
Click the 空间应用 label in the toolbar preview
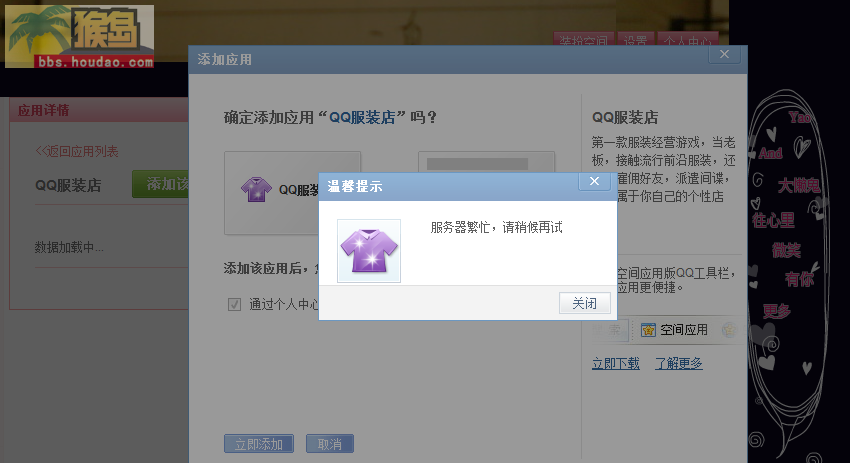point(684,330)
